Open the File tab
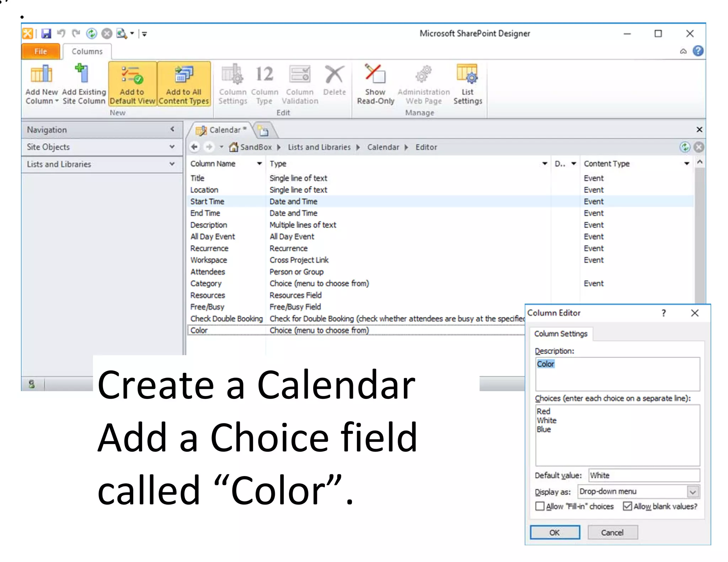 (x=41, y=52)
